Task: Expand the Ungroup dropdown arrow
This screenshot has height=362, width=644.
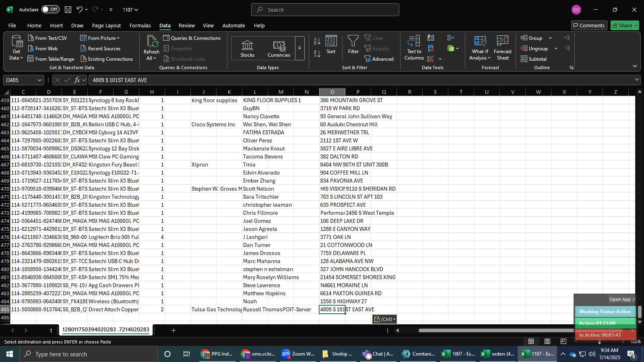Action: coord(556,49)
